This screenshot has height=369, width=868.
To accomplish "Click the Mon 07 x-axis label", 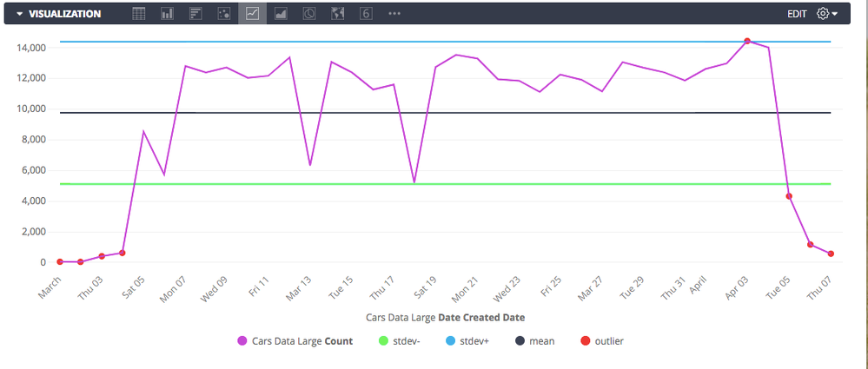I will click(175, 288).
